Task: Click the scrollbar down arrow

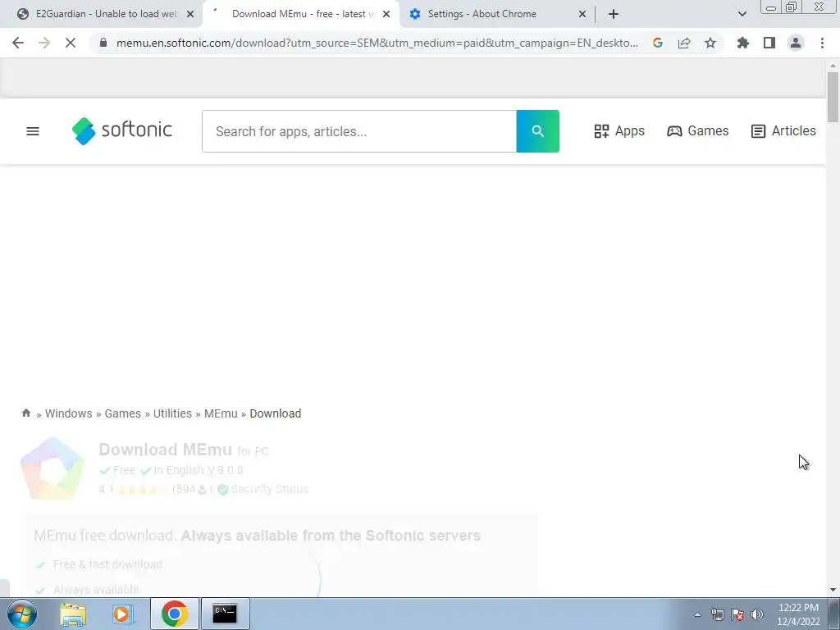Action: 833,590
